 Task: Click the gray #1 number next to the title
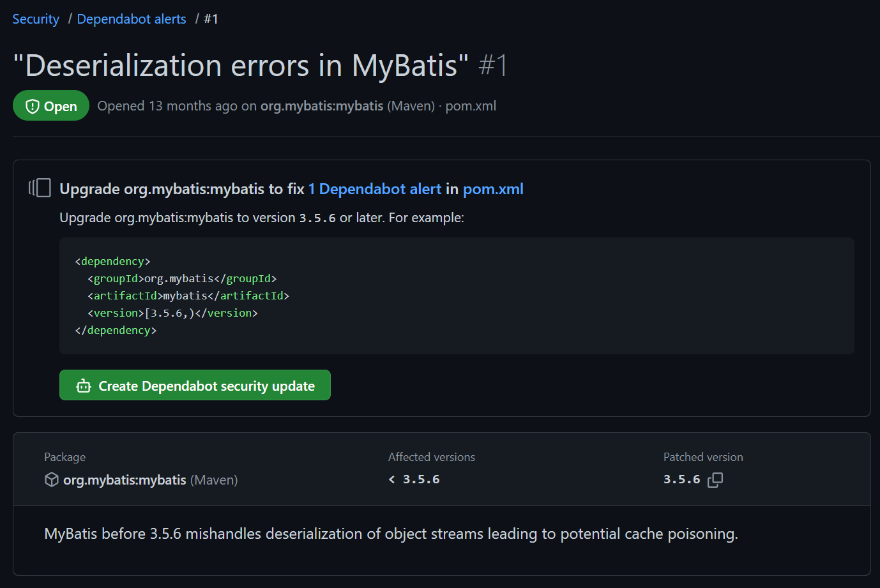(x=493, y=66)
